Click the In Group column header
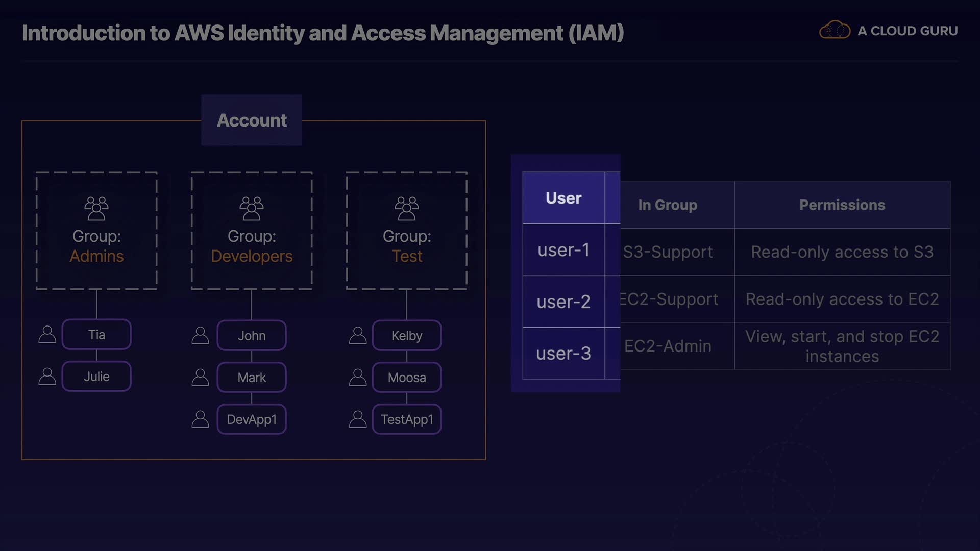Screen dimensions: 980x551 tap(668, 205)
